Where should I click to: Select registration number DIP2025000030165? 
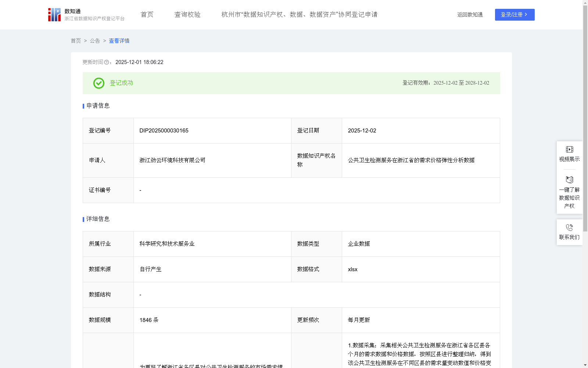[164, 131]
